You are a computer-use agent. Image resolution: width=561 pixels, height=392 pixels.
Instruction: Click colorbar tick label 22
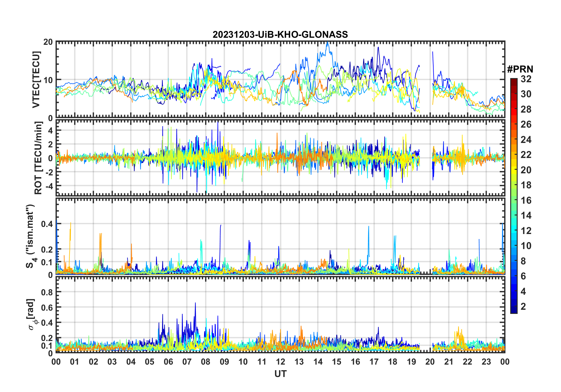pyautogui.click(x=526, y=154)
